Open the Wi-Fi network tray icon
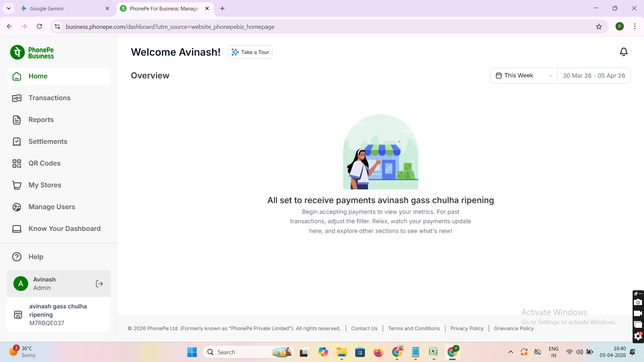 570,352
